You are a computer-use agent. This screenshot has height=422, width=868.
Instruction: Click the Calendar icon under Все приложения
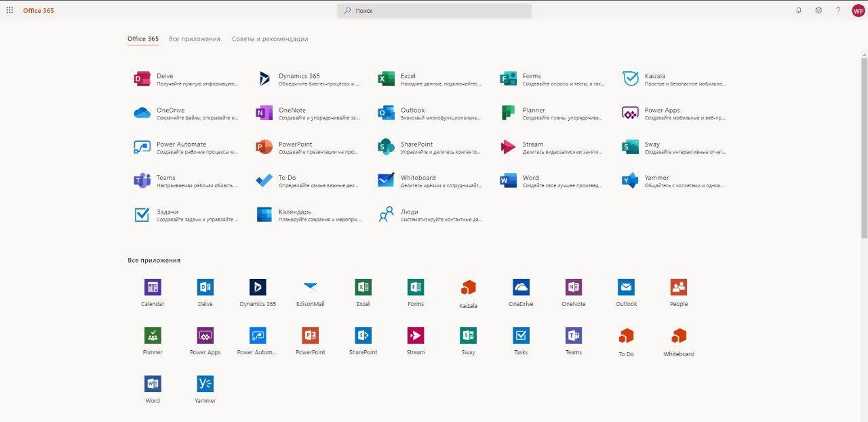pyautogui.click(x=153, y=287)
